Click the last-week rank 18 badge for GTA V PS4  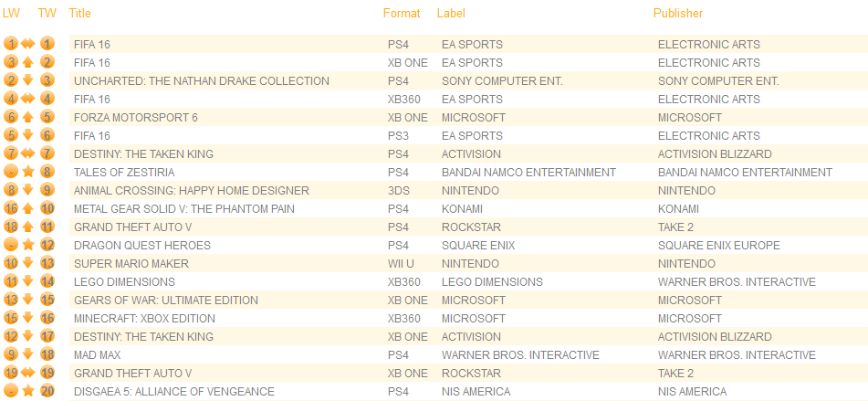coord(11,227)
